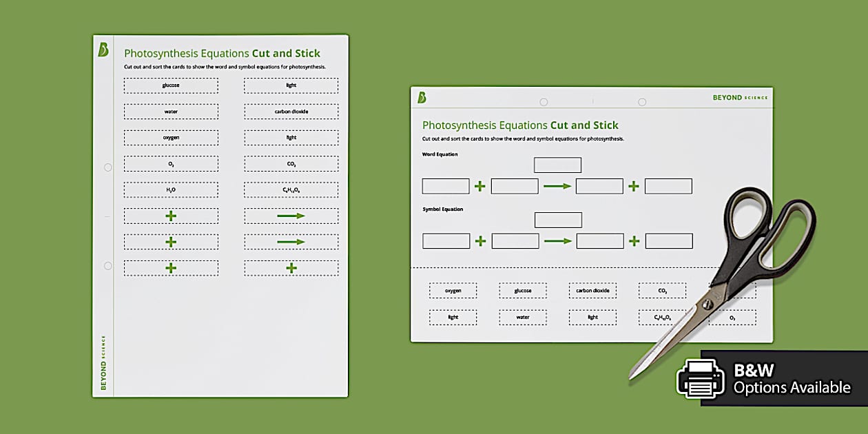Click the upper binder hole on the left worksheet
This screenshot has height=434, width=868.
click(x=107, y=167)
